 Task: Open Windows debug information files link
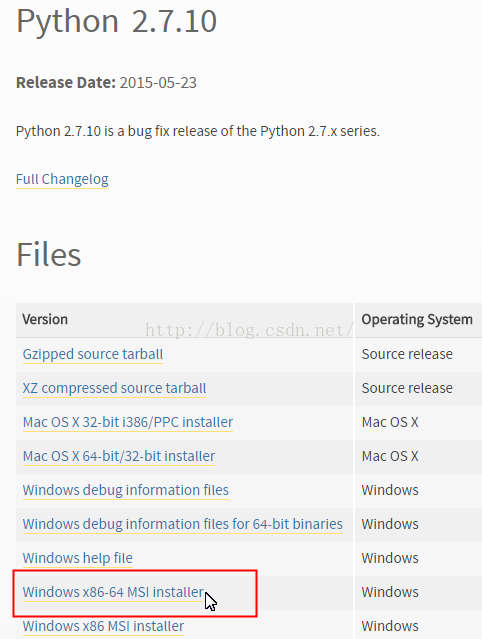click(126, 490)
